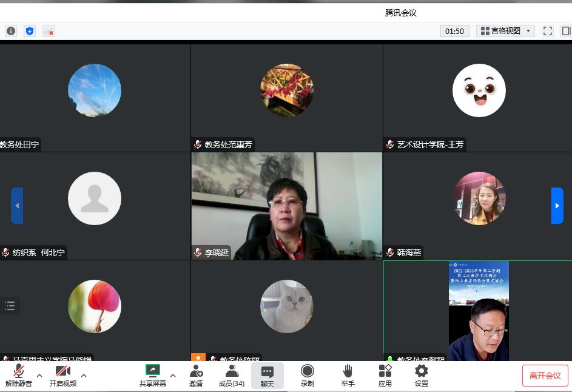This screenshot has height=392, width=572.
Task: Open 设置 settings gear
Action: tap(422, 376)
